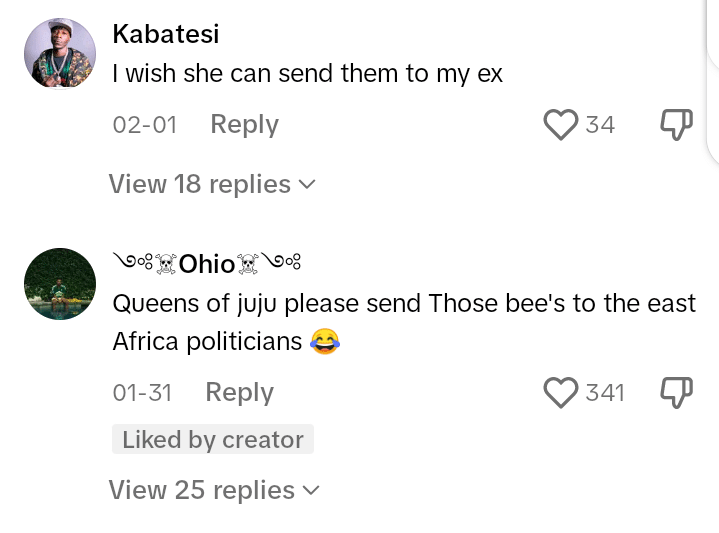This screenshot has width=719, height=533.
Task: Click the chevron beside 25 replies
Action: [x=311, y=491]
